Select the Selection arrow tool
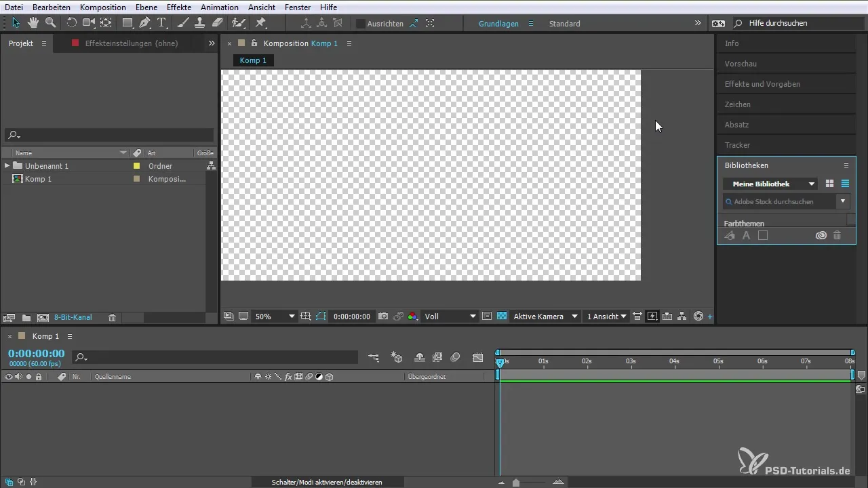 [x=16, y=23]
